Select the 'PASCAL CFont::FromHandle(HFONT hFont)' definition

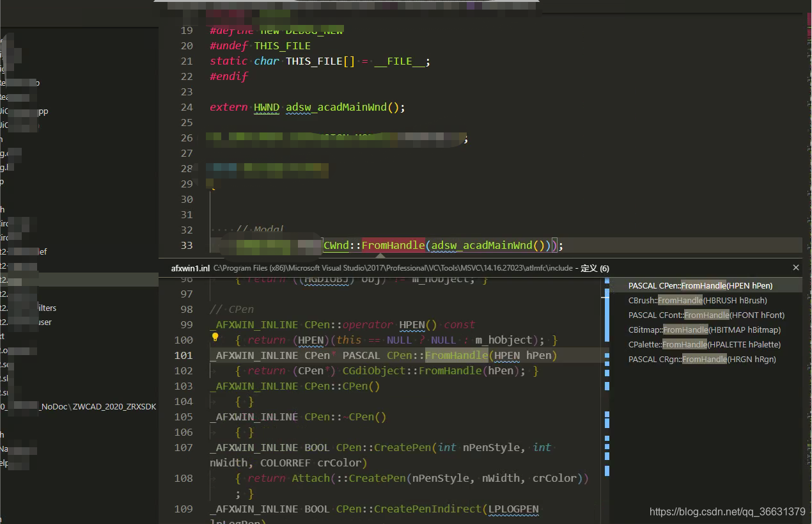coord(707,315)
